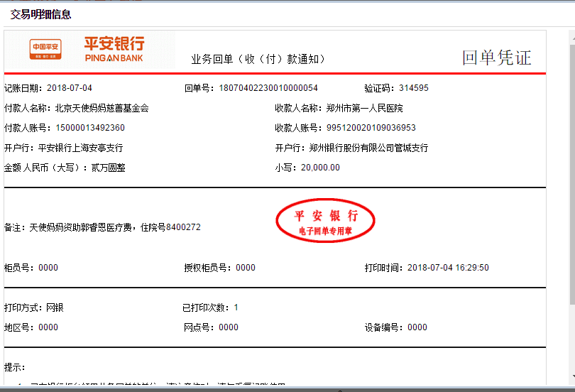Click the 授权柜员号 value 0000

(x=246, y=268)
